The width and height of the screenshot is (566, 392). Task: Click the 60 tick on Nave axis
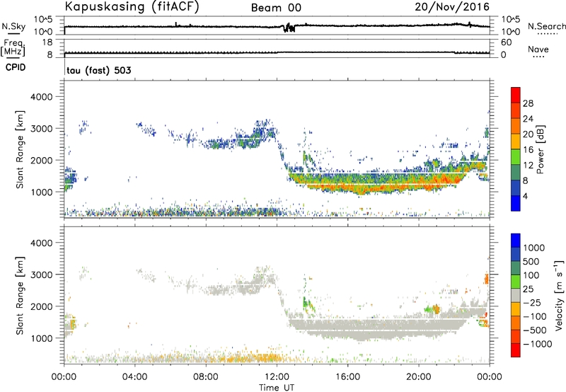pos(506,42)
